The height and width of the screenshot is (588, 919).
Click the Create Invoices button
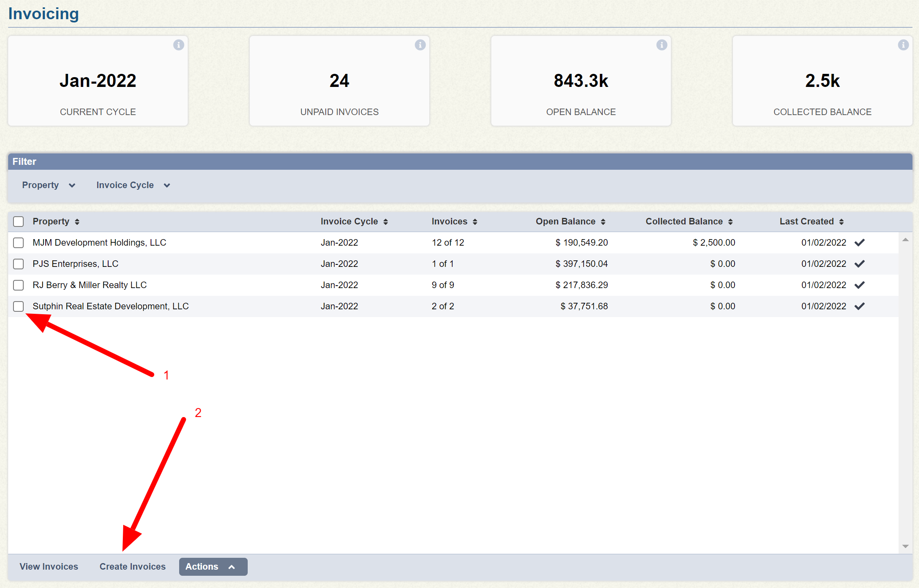133,567
